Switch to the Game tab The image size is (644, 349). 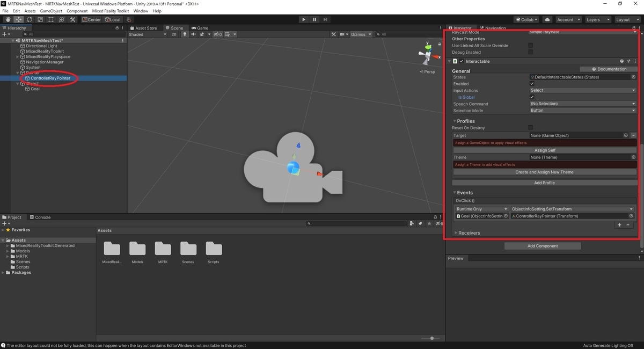(200, 28)
